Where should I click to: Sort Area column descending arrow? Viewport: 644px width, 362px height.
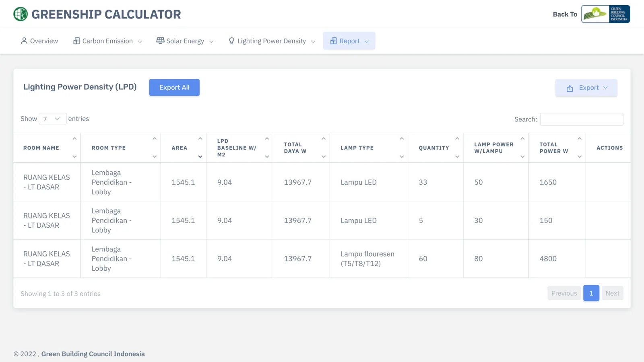coord(200,157)
